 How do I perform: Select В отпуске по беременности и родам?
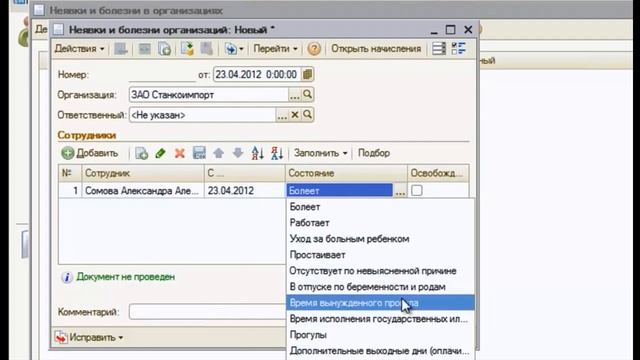click(380, 287)
